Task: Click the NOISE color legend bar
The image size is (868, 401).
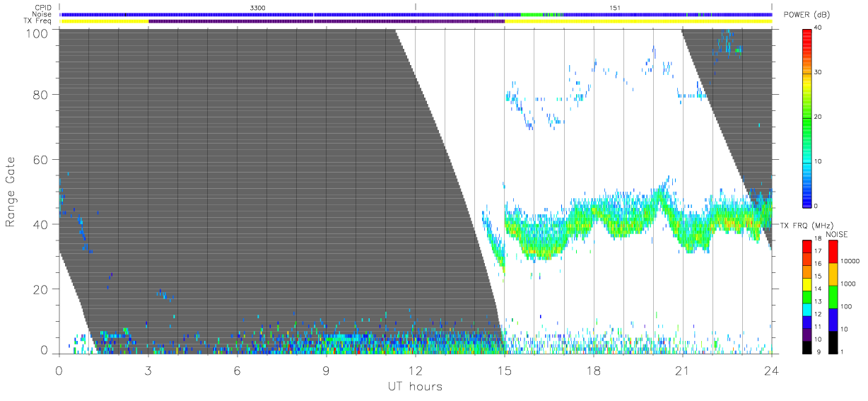Action: [833, 296]
